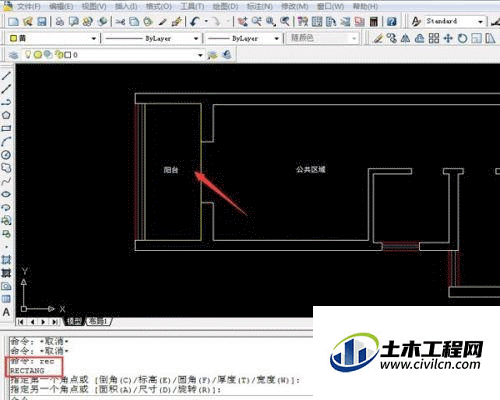
Task: Select the Polyline tool
Action: 6,102
